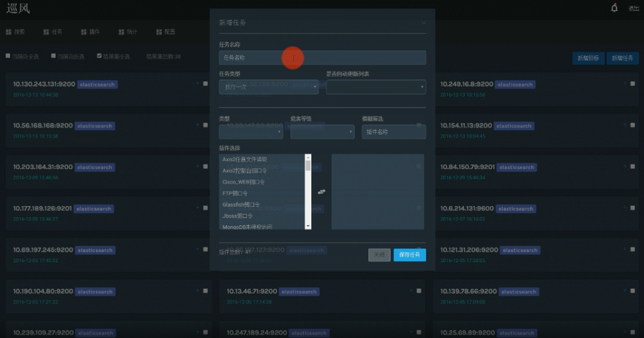The height and width of the screenshot is (338, 644).
Task: Click the selected-plugins list box on right
Action: (377, 192)
